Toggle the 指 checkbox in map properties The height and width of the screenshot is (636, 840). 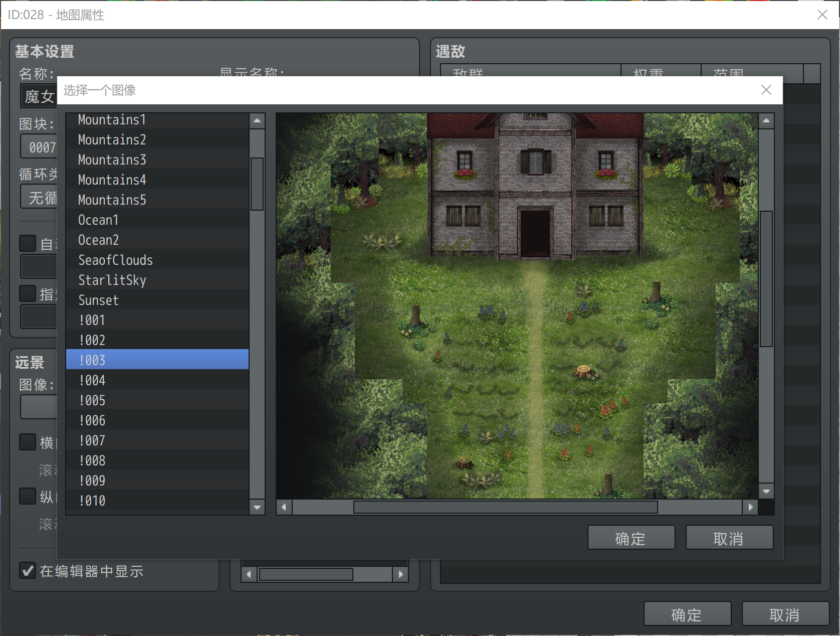click(x=28, y=293)
